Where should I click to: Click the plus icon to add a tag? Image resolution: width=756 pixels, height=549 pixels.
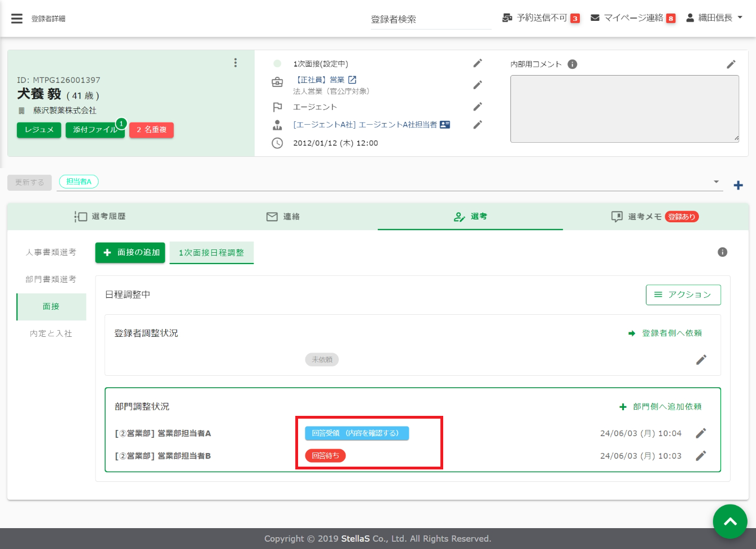738,185
